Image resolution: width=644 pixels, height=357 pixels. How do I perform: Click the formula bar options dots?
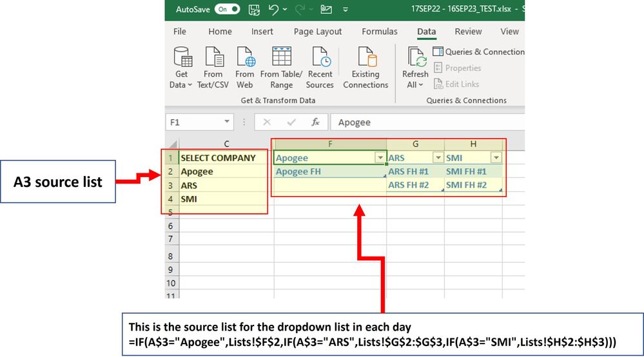point(244,122)
